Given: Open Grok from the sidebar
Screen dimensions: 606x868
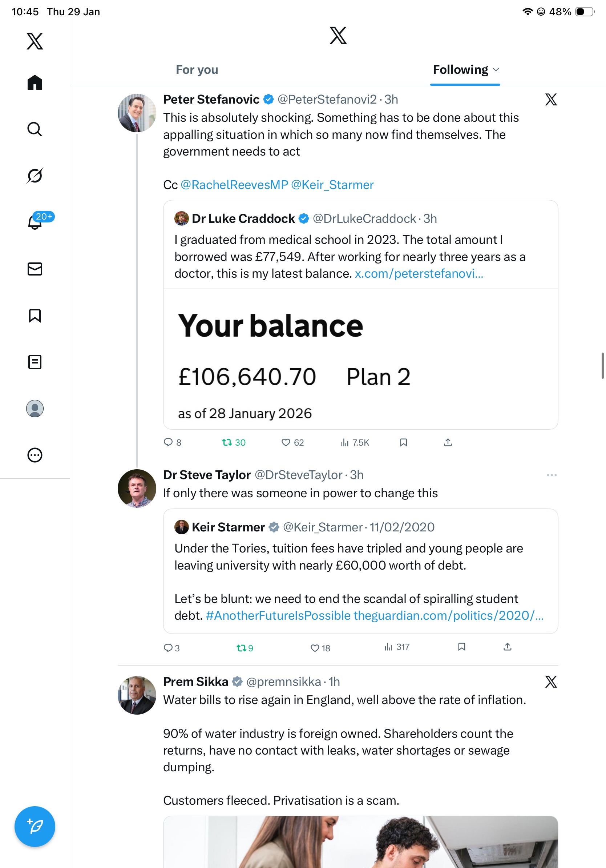Looking at the screenshot, I should tap(35, 176).
